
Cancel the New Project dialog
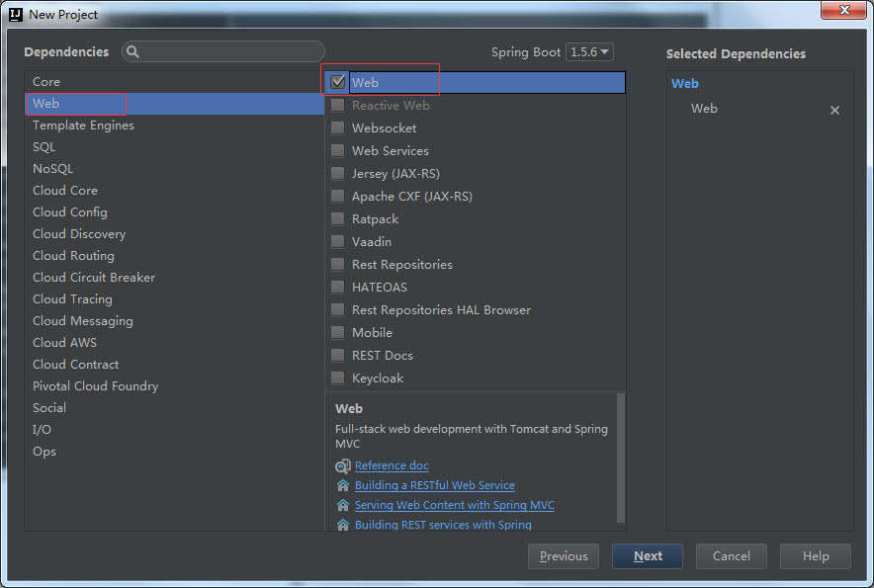[x=732, y=556]
